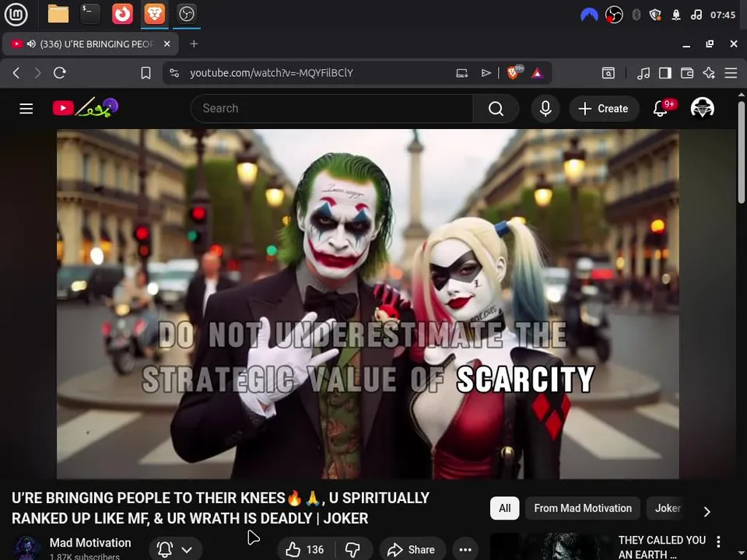747x560 pixels.
Task: Reload the current page
Action: pyautogui.click(x=60, y=73)
